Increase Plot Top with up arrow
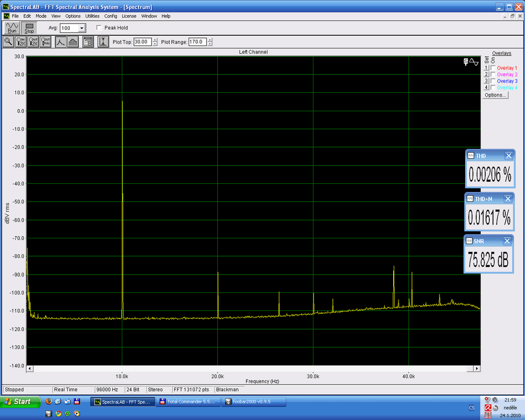The image size is (525, 420). pos(155,40)
